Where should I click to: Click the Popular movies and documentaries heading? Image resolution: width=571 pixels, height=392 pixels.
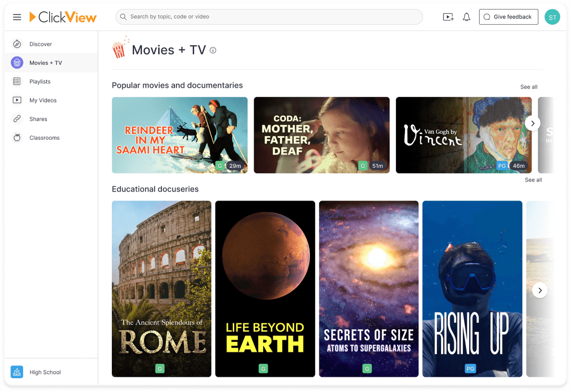click(x=177, y=86)
